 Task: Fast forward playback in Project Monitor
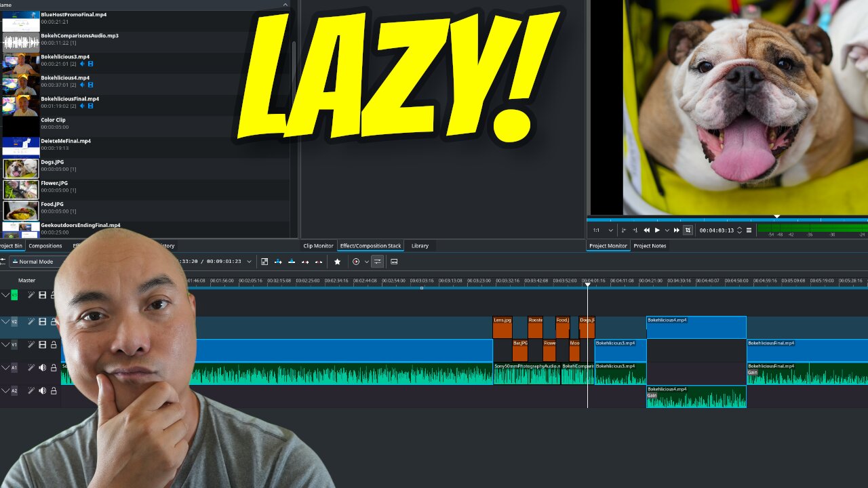(x=677, y=230)
